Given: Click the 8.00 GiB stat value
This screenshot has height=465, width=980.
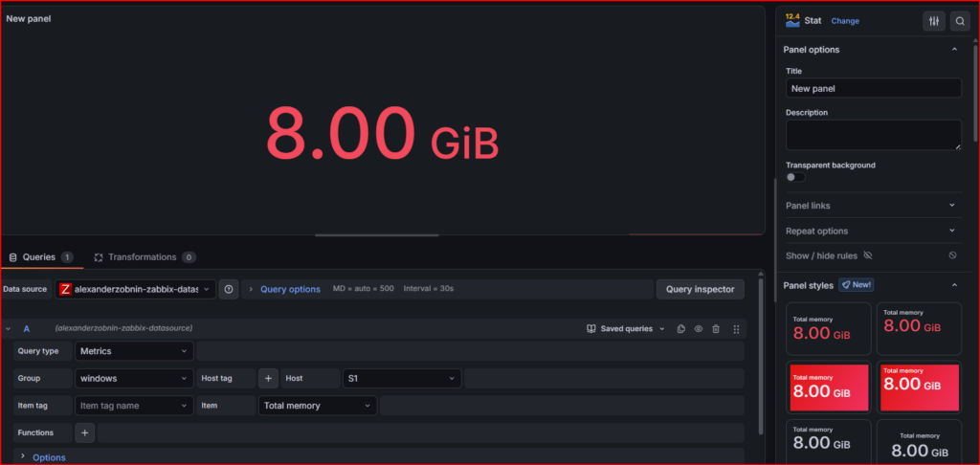Looking at the screenshot, I should click(x=383, y=134).
